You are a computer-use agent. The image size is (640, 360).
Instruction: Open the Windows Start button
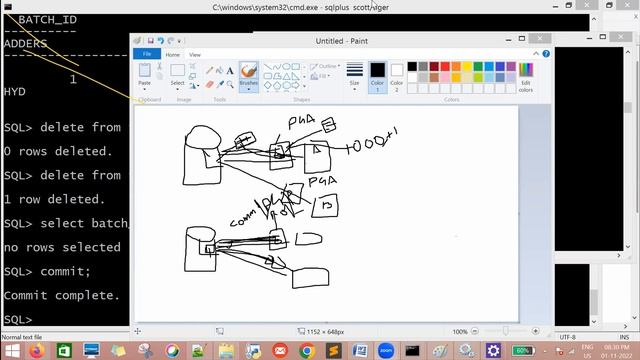coord(12,351)
